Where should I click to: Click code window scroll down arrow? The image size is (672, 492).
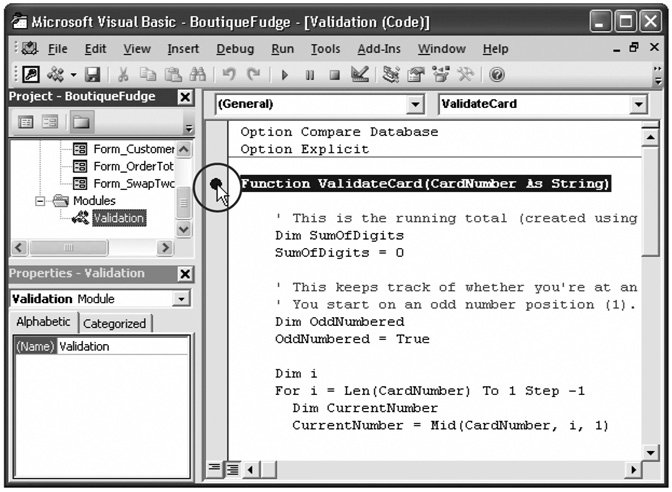(x=651, y=453)
